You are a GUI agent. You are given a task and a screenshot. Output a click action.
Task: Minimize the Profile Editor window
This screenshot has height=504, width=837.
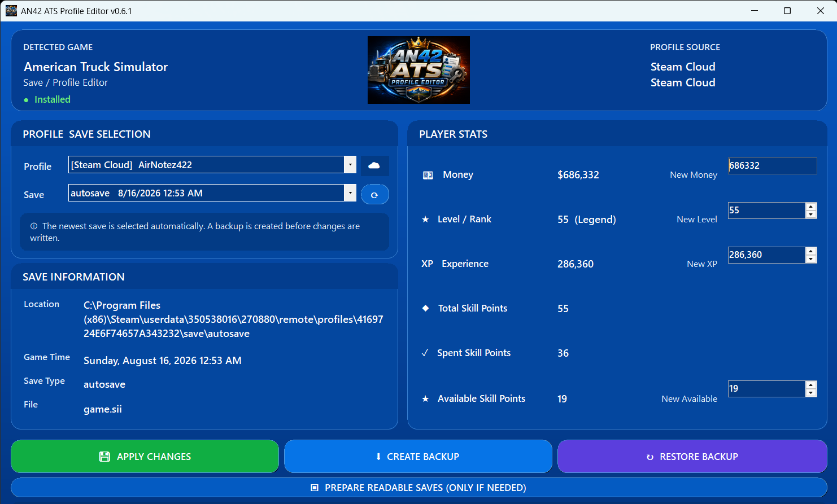pos(755,11)
